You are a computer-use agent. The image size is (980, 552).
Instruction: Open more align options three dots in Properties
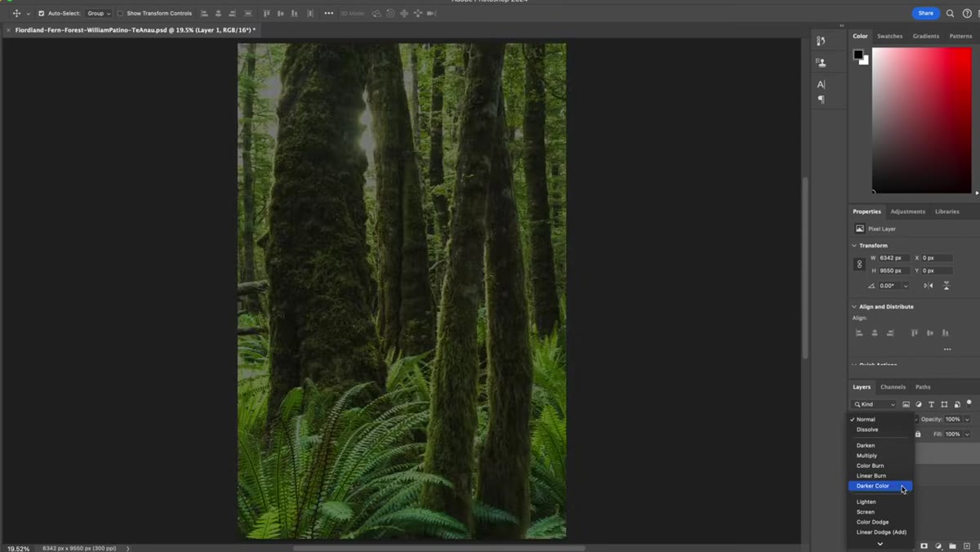pyautogui.click(x=947, y=349)
